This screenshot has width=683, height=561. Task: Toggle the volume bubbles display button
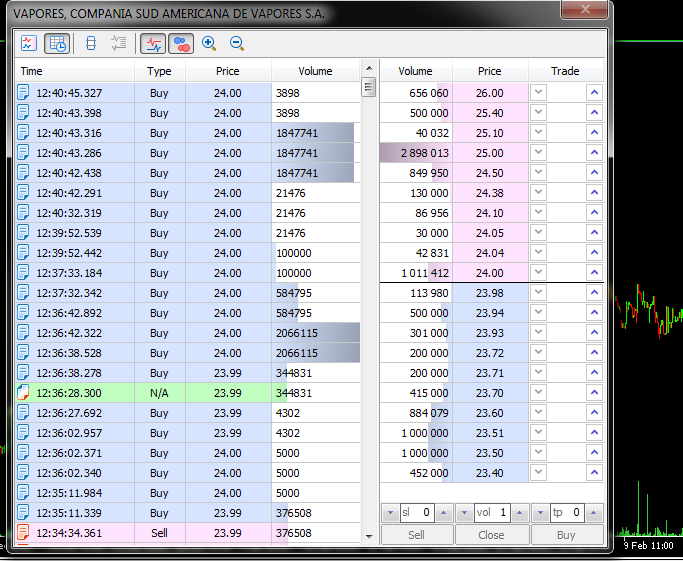(180, 43)
